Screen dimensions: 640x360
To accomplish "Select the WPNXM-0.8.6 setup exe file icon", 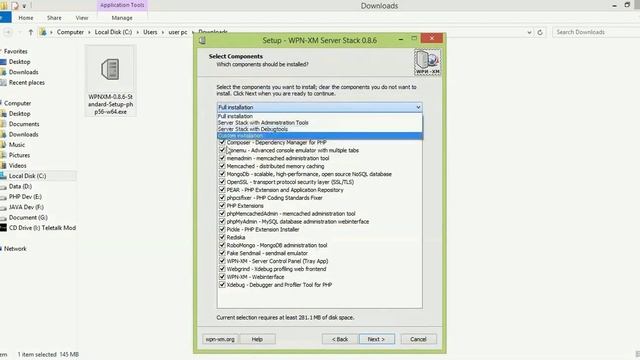I will point(110,69).
